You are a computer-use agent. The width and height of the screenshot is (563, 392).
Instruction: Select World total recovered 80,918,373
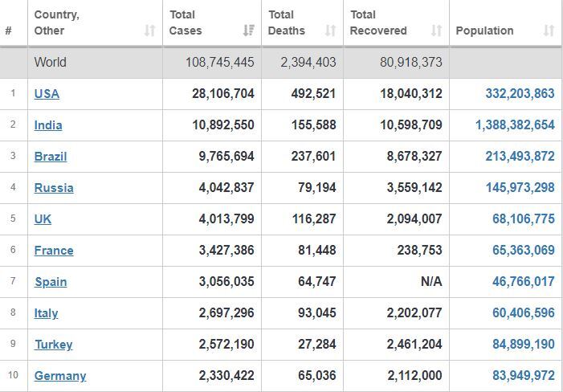[411, 62]
